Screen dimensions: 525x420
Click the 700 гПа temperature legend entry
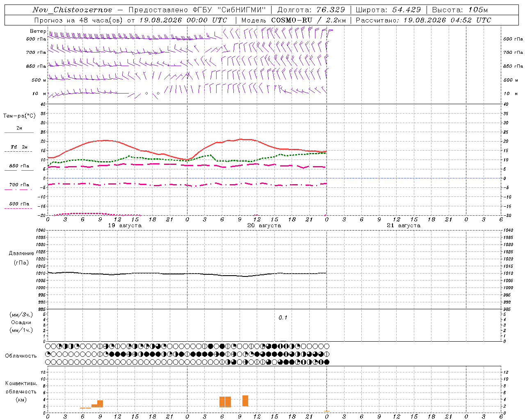[19, 186]
